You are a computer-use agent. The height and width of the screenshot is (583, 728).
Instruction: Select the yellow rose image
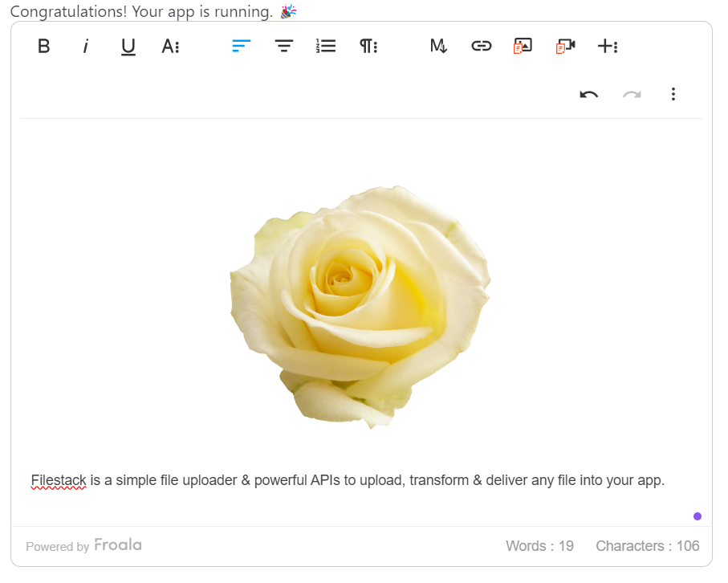pyautogui.click(x=365, y=305)
